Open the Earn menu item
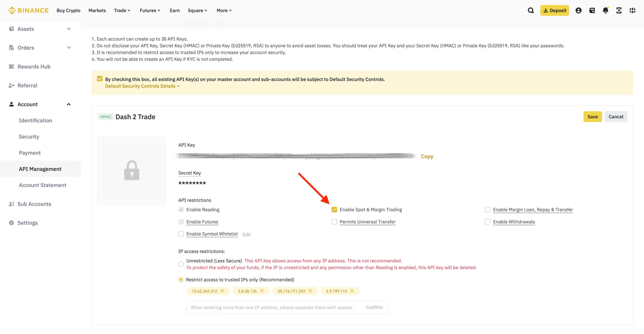 click(175, 11)
